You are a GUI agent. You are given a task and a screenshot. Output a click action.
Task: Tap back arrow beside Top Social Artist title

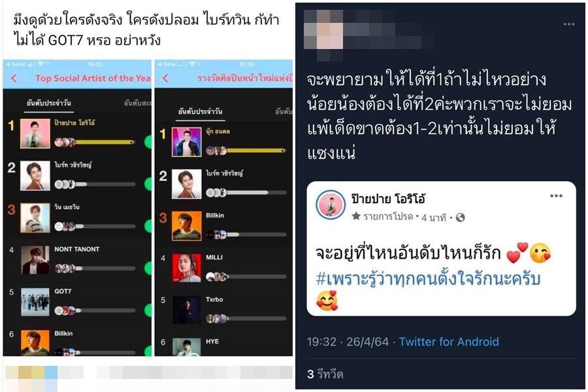[14, 78]
